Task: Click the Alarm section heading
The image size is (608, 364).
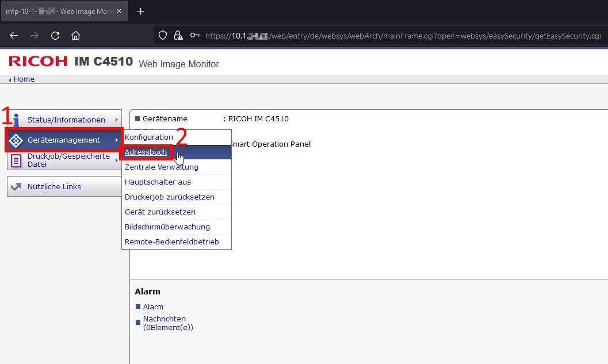Action: [x=147, y=292]
